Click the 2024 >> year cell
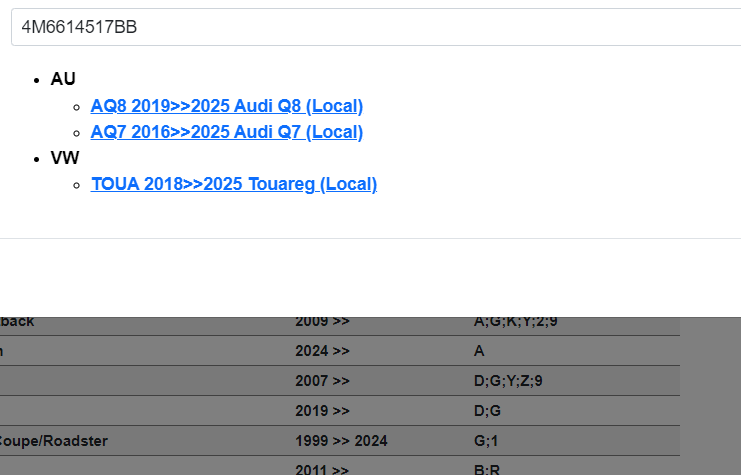This screenshot has height=475, width=741. pos(322,351)
